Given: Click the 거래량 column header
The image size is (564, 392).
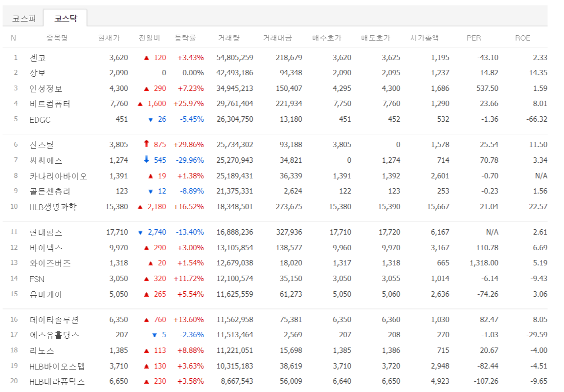Looking at the screenshot, I should 229,38.
